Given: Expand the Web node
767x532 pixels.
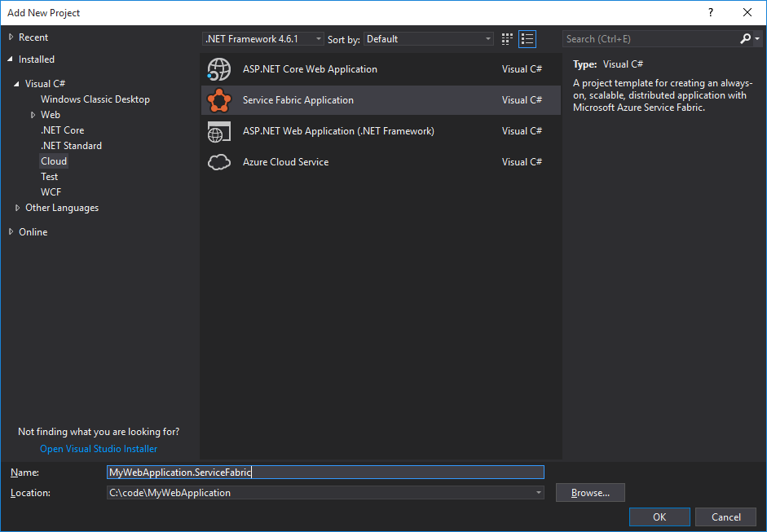Looking at the screenshot, I should (33, 115).
